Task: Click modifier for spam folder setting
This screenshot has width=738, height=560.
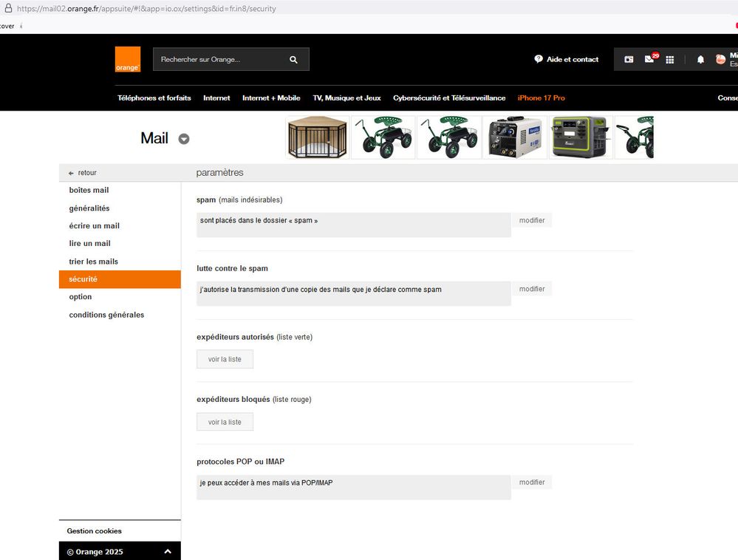Action: pos(532,220)
